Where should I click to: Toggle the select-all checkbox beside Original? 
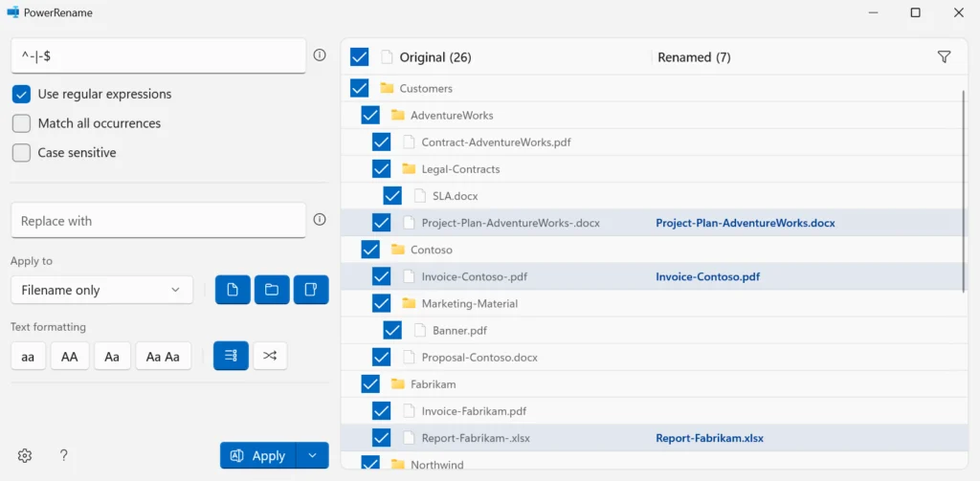pyautogui.click(x=360, y=56)
